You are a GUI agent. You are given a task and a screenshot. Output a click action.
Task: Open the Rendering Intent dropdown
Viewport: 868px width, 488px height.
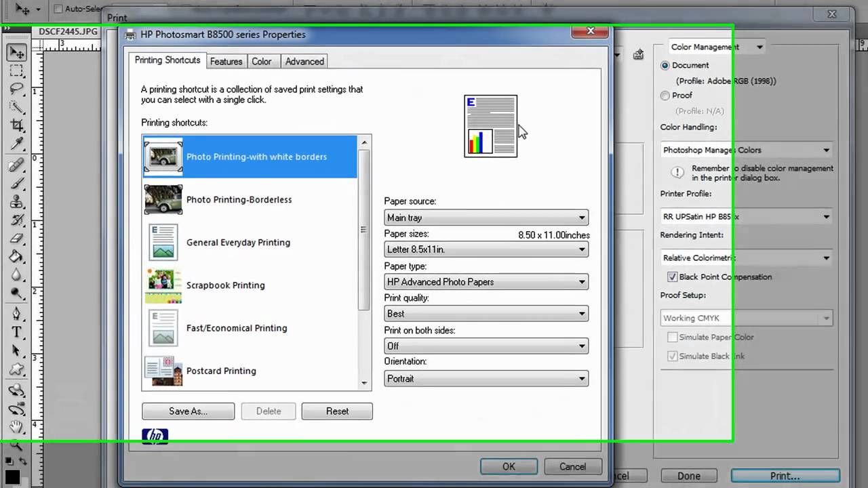click(747, 258)
